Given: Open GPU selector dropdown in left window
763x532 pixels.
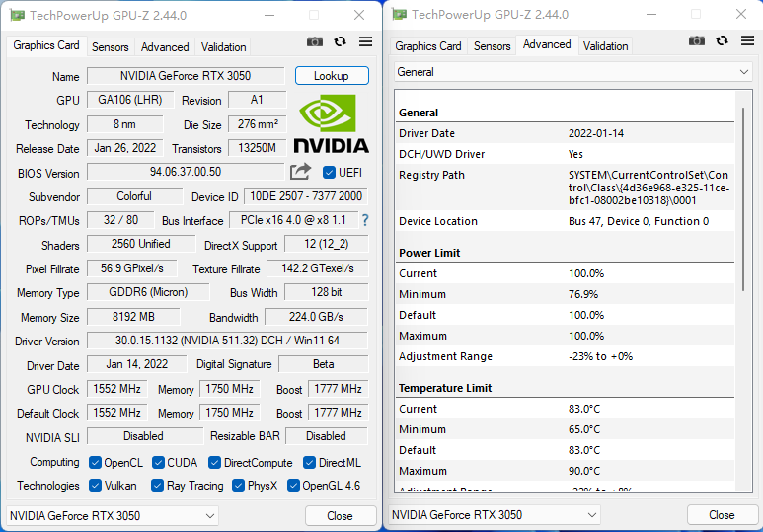Looking at the screenshot, I should pyautogui.click(x=112, y=515).
